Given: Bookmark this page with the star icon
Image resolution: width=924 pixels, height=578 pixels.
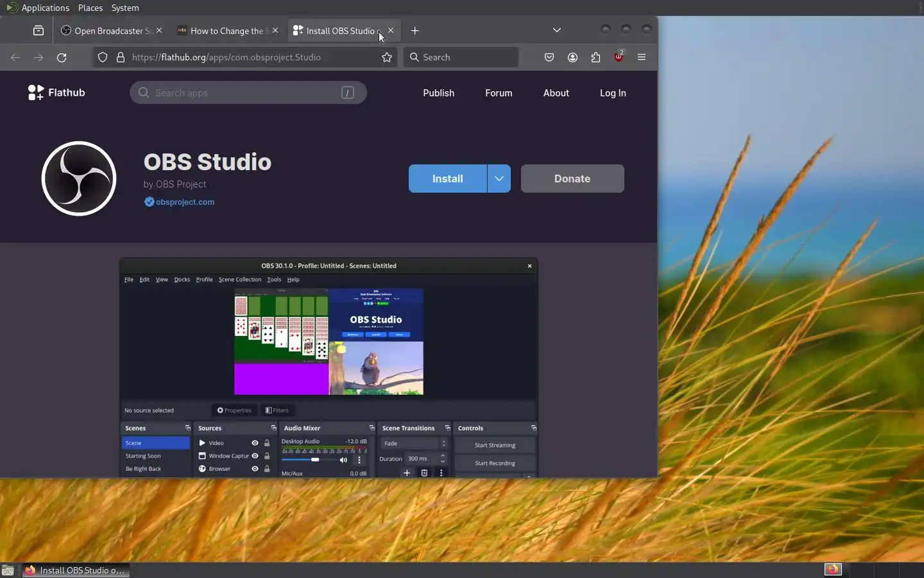Looking at the screenshot, I should (x=387, y=57).
